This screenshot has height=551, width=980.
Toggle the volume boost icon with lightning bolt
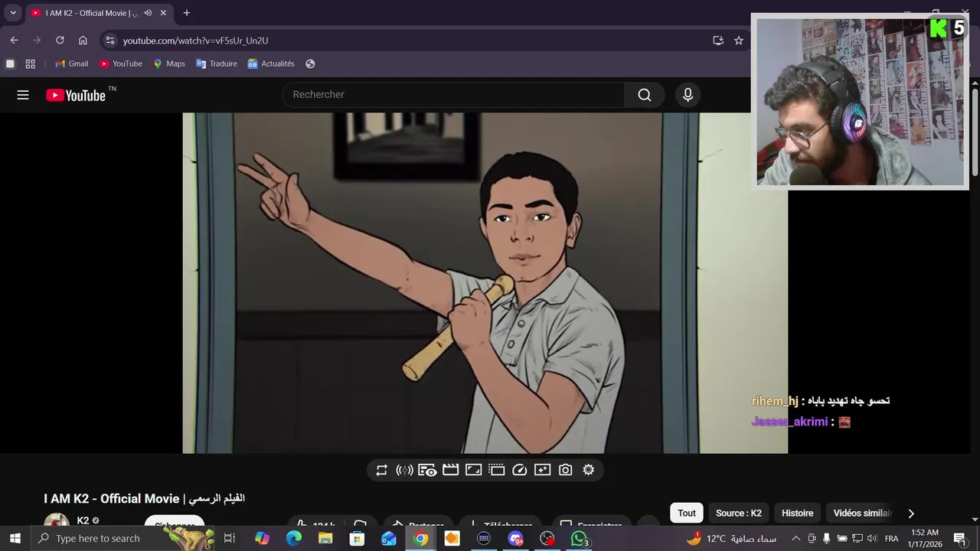click(404, 470)
